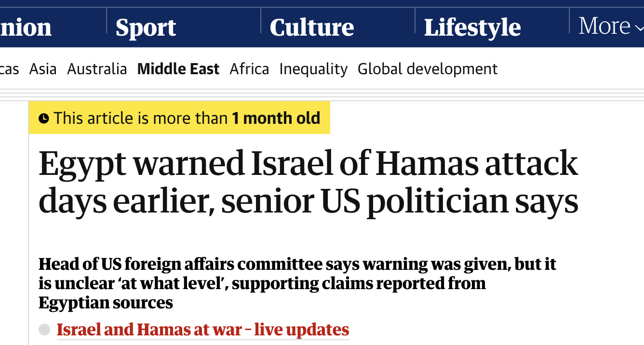
Task: Click the clock icon in the yellow banner
Action: tap(44, 118)
